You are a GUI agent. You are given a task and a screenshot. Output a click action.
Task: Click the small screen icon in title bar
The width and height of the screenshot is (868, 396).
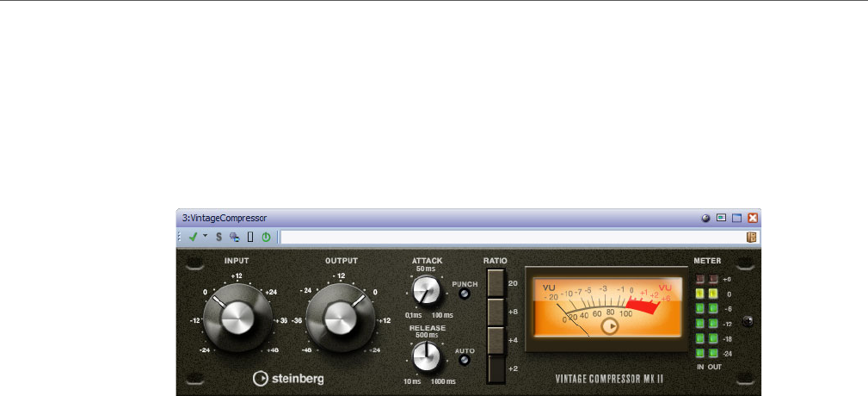coord(721,218)
